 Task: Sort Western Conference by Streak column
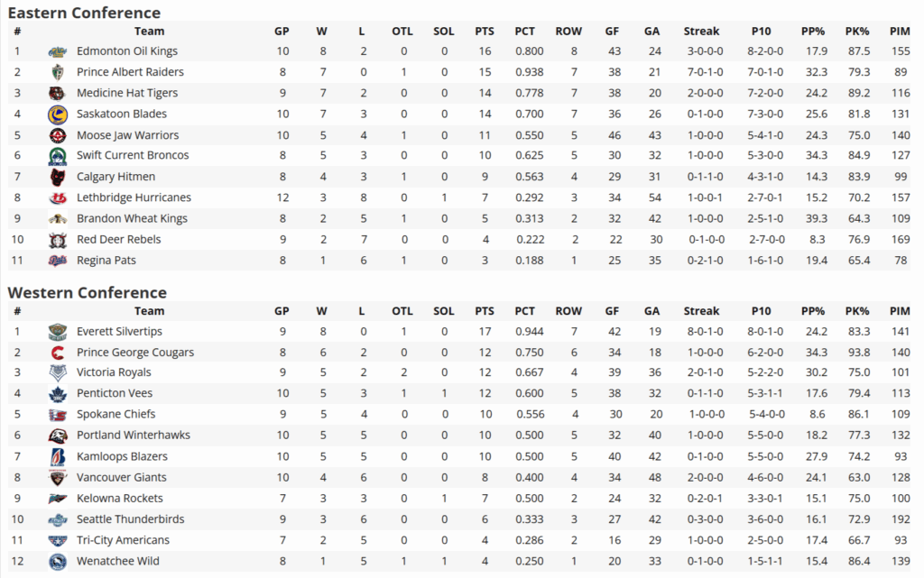point(701,311)
